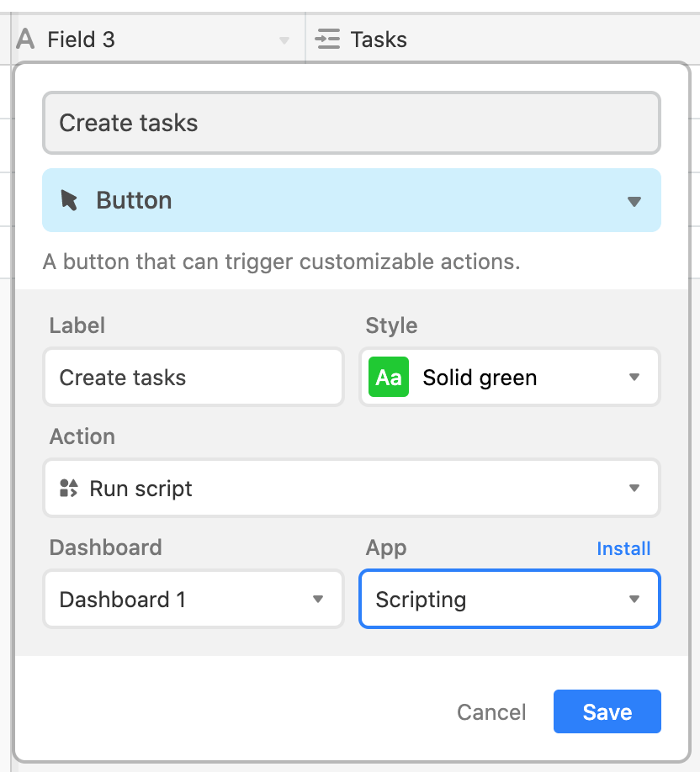Cancel the field editing dialog
This screenshot has height=772, width=700.
coord(491,712)
